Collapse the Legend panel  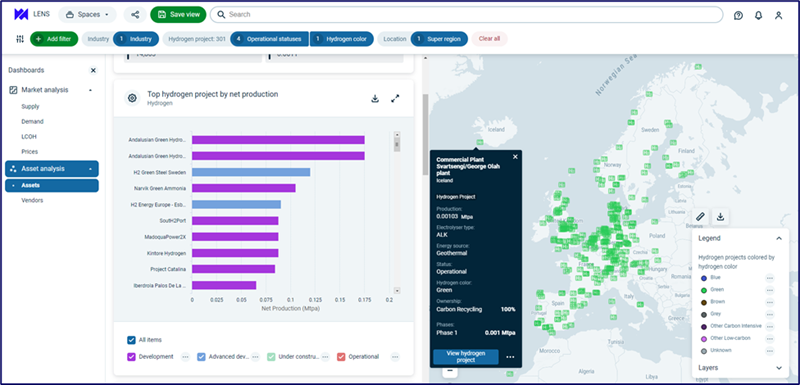pos(779,238)
